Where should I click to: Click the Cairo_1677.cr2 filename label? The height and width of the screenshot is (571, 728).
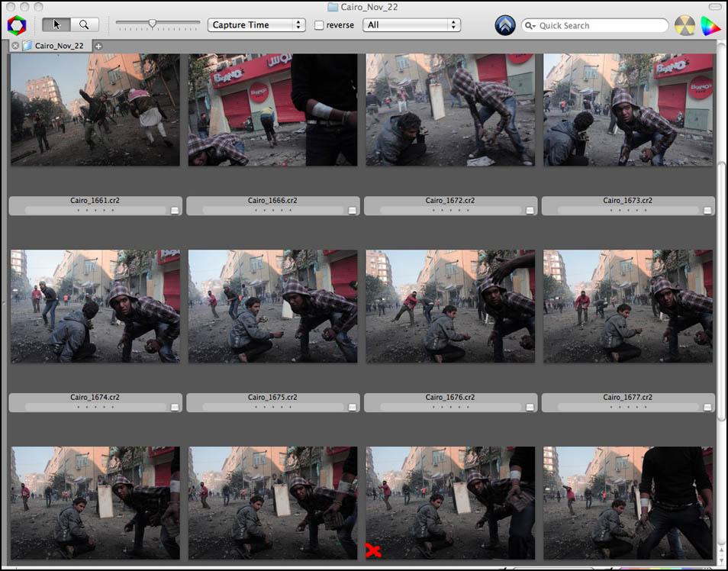click(628, 397)
